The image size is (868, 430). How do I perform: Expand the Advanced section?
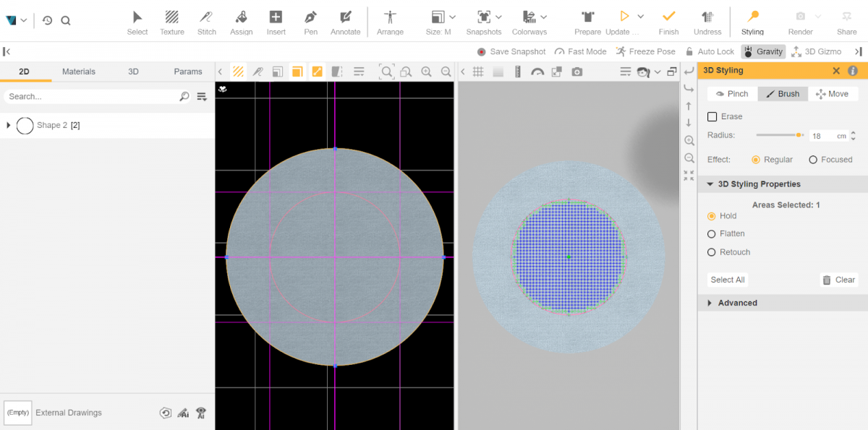pos(735,302)
